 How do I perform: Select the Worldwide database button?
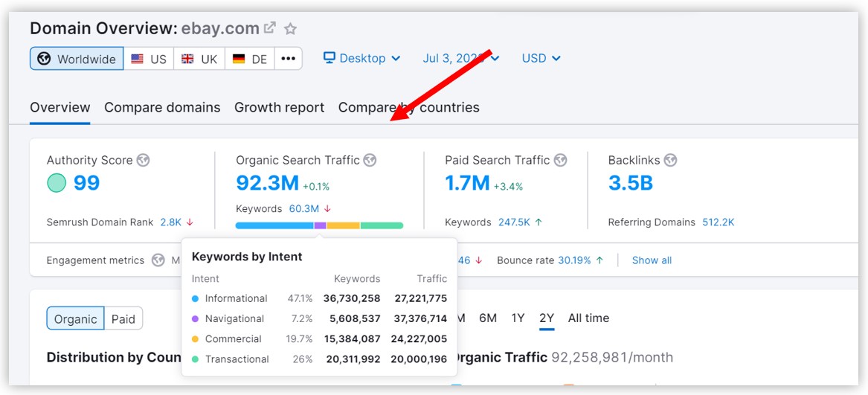tap(77, 59)
